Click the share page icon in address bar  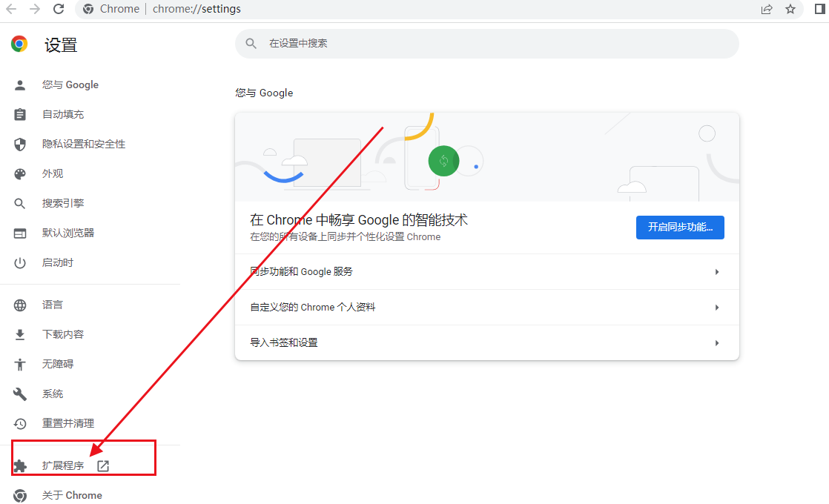pyautogui.click(x=767, y=9)
